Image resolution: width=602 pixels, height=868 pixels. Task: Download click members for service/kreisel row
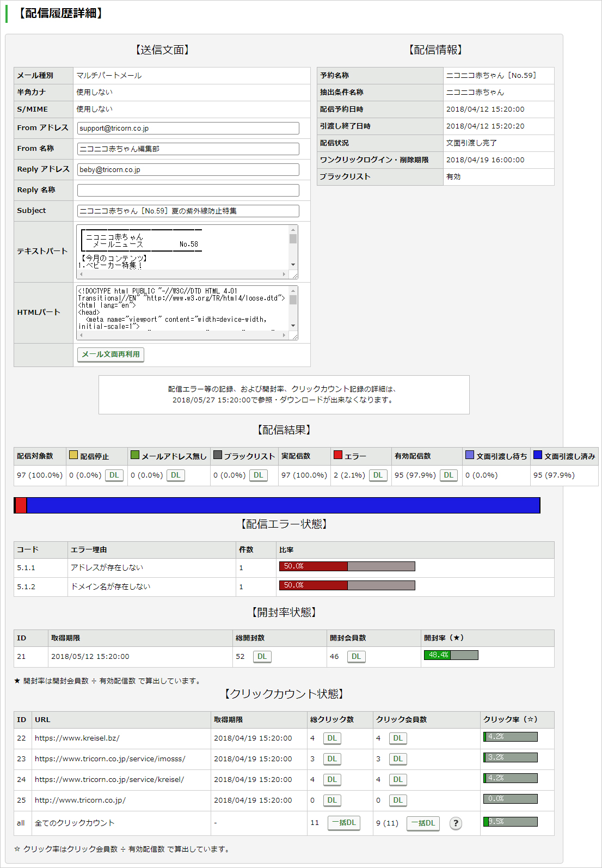coord(398,780)
